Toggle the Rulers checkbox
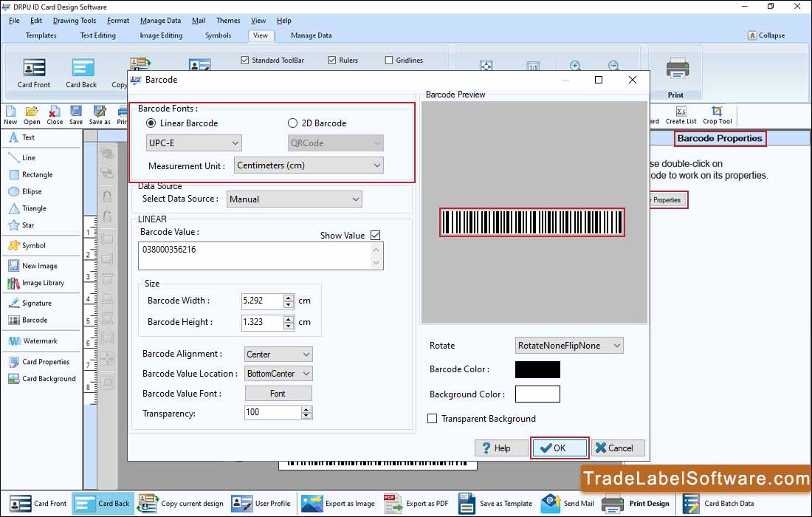Viewport: 812px width, 517px height. tap(332, 60)
